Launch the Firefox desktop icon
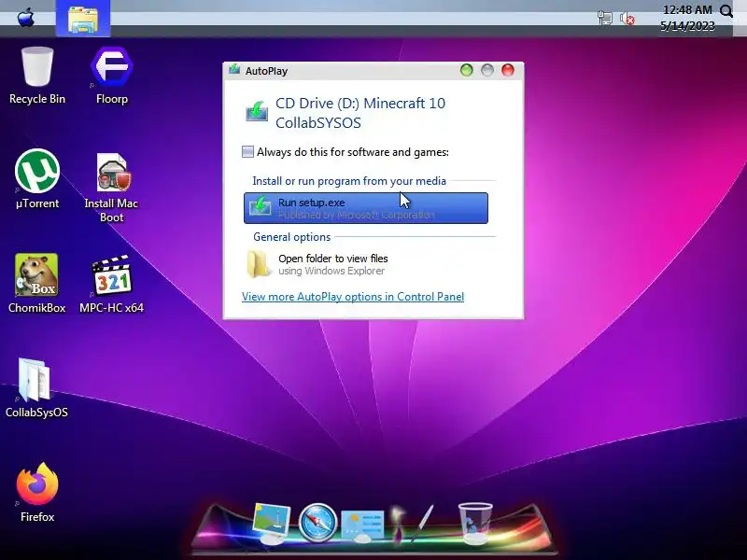 point(37,493)
